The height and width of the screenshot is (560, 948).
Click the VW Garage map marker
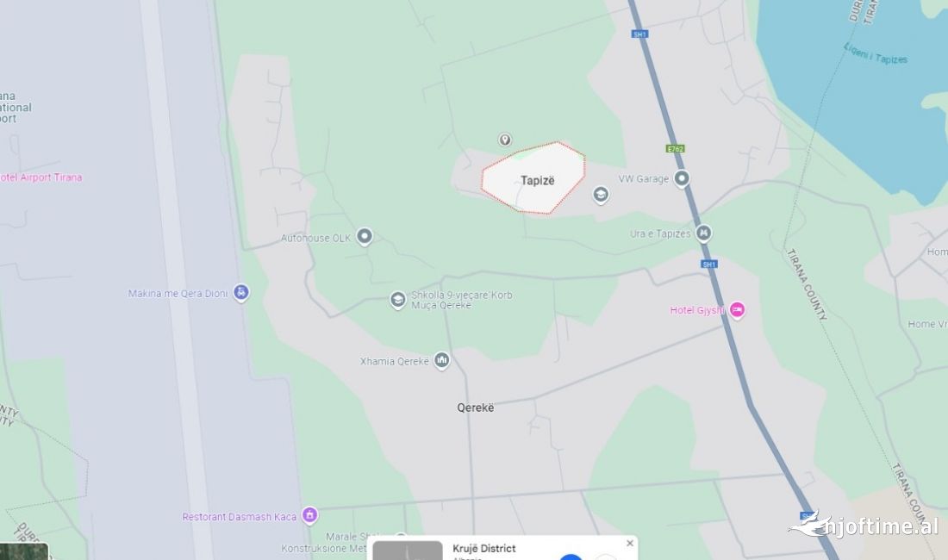pyautogui.click(x=682, y=179)
